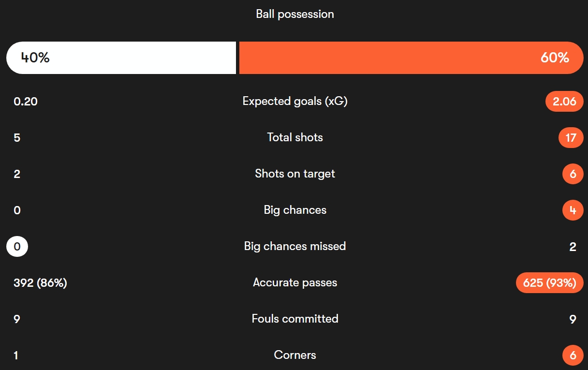Viewport: 588px width, 370px height.
Task: Click the orange 2.06 xG badge
Action: coord(564,101)
